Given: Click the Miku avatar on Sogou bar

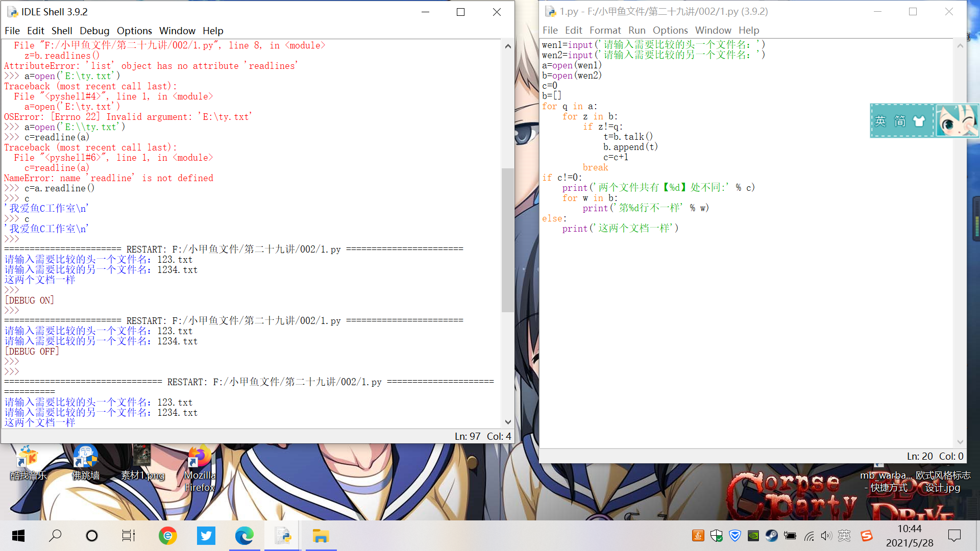Looking at the screenshot, I should point(957,120).
